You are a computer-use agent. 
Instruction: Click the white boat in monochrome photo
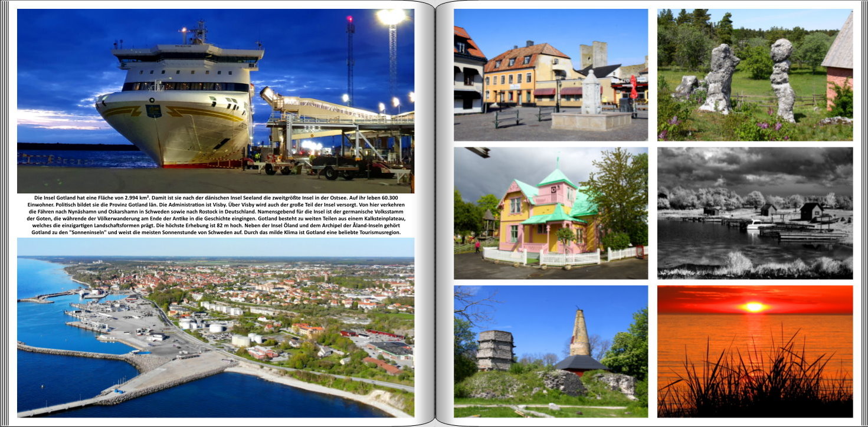(760, 225)
